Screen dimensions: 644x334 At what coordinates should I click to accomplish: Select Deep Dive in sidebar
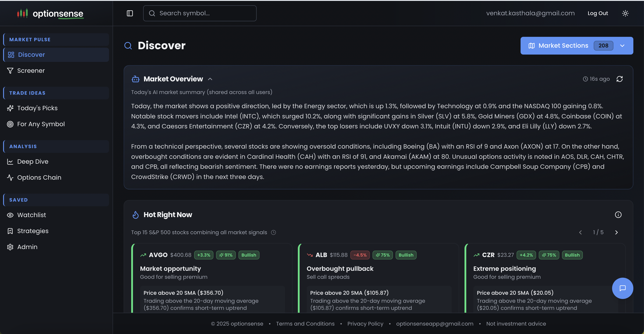[33, 161]
